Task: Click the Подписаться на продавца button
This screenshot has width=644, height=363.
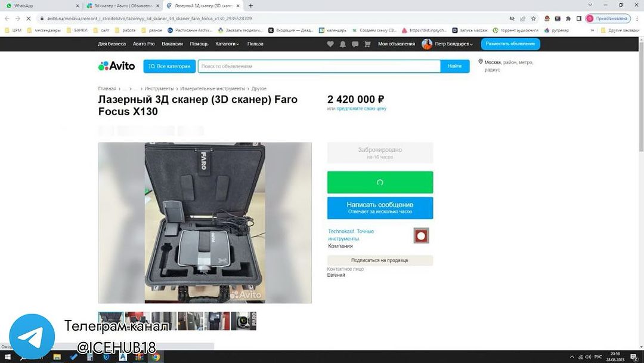Action: (380, 260)
